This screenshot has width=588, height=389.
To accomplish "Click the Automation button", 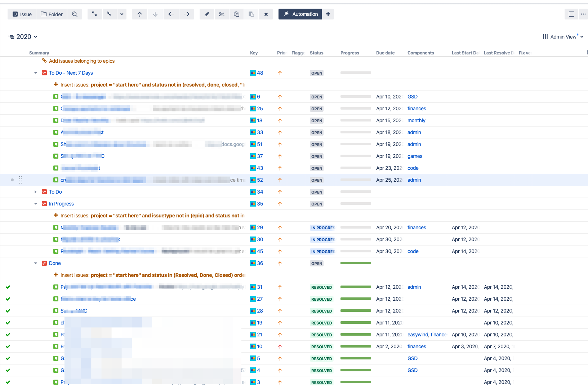I will coord(300,14).
